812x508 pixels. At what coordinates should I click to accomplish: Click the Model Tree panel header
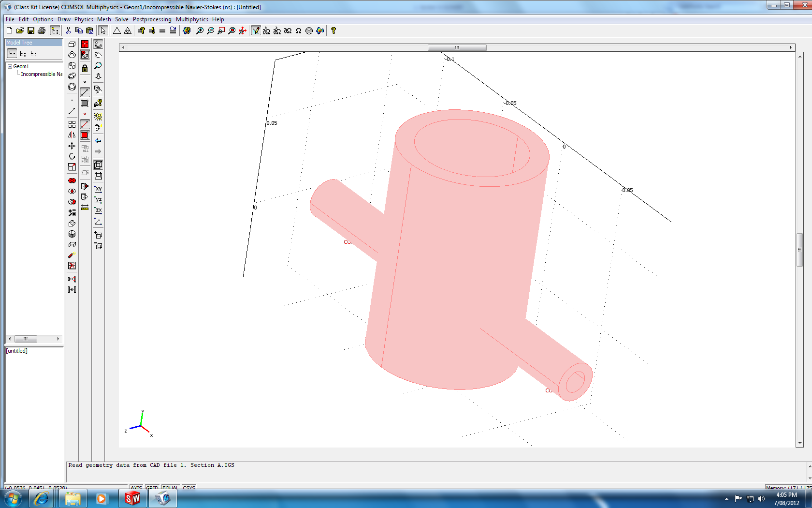coord(33,43)
